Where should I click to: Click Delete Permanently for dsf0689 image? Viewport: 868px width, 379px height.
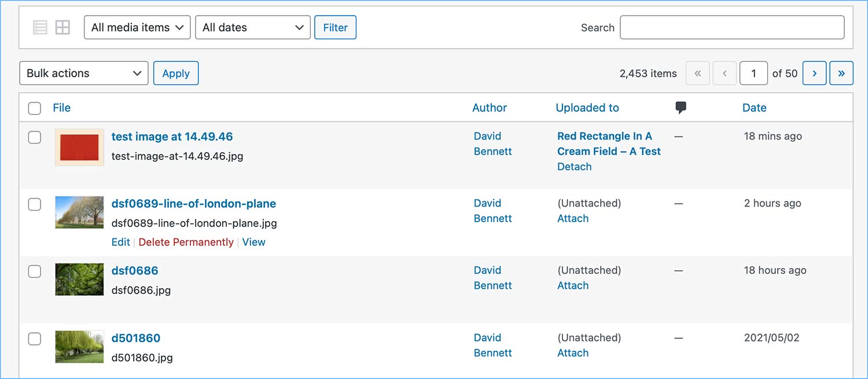coord(186,242)
